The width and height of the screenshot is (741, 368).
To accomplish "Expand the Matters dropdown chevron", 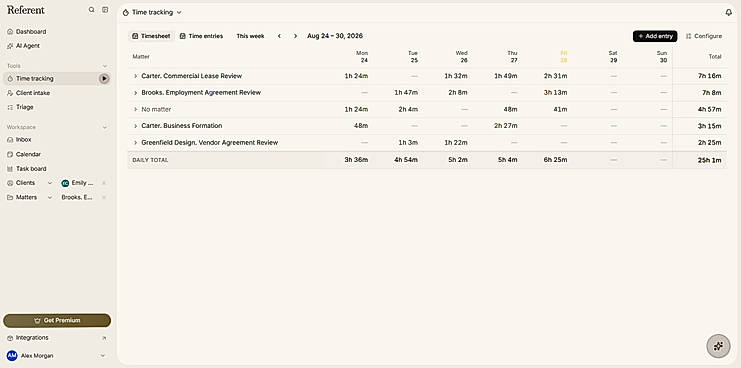I will click(50, 197).
